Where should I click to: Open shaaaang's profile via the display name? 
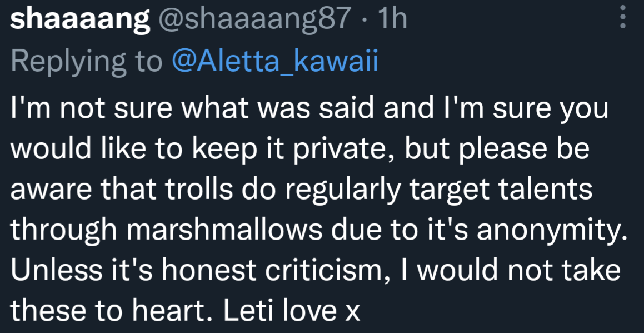click(80, 20)
